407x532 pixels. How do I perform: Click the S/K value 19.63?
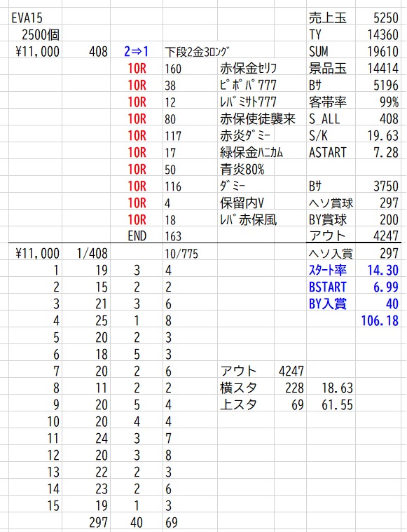[x=382, y=136]
